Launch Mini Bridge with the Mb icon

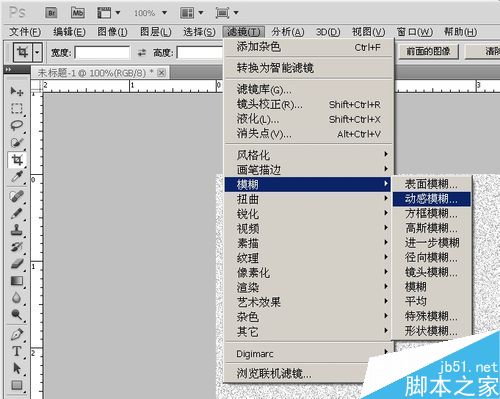tap(78, 13)
